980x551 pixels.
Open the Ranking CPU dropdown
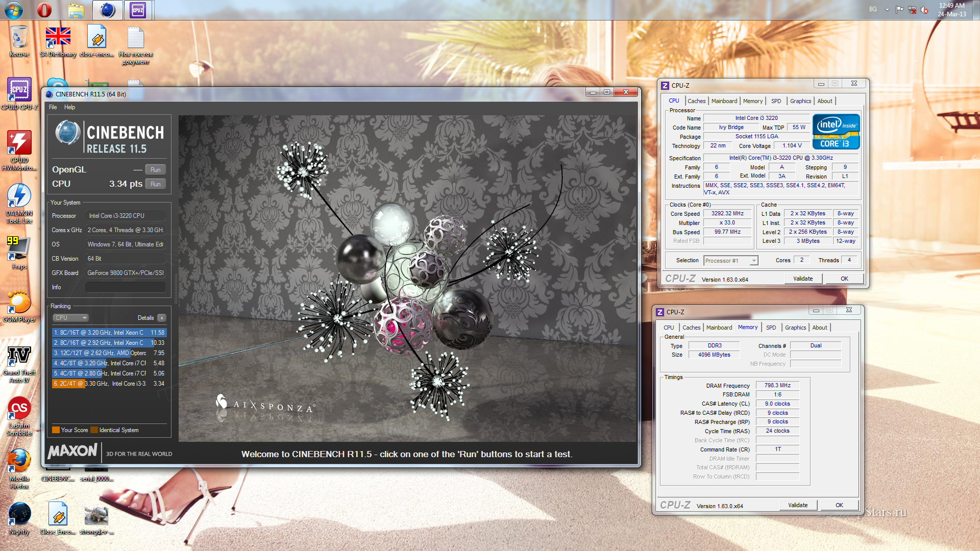point(71,317)
